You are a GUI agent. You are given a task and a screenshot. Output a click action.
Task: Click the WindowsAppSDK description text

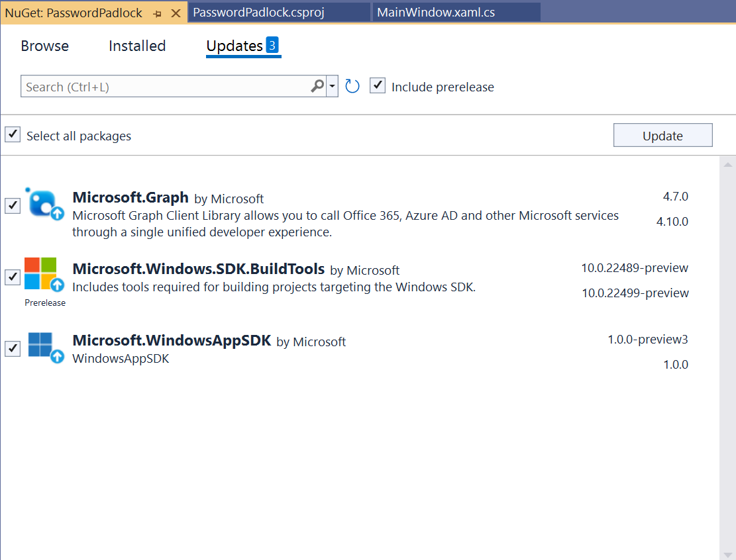coord(121,358)
